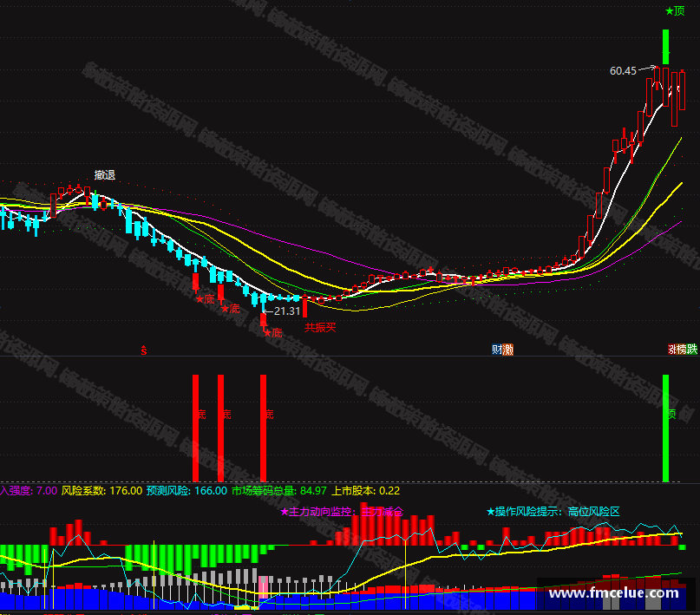Click the red S event marker
700x615 pixels.
[144, 350]
